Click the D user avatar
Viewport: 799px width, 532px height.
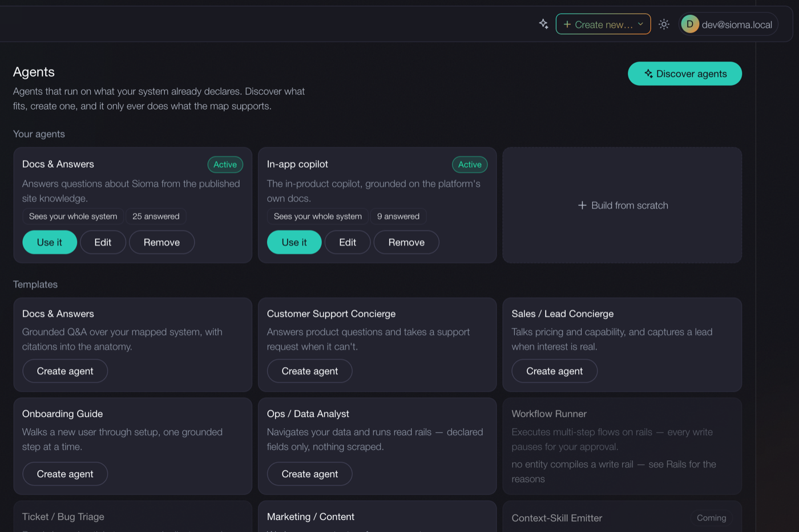tap(690, 24)
